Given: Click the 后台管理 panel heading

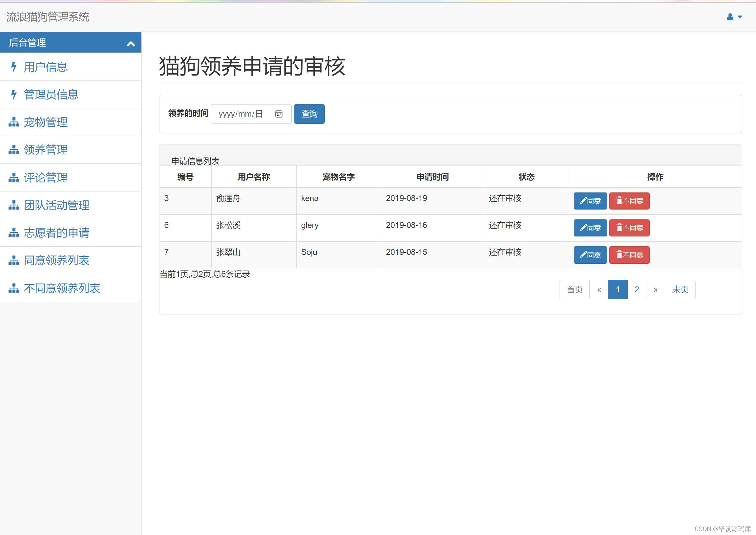Looking at the screenshot, I should point(71,42).
